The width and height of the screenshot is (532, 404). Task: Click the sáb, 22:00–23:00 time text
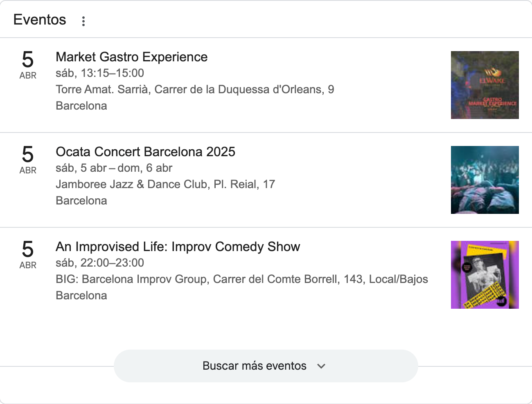100,263
